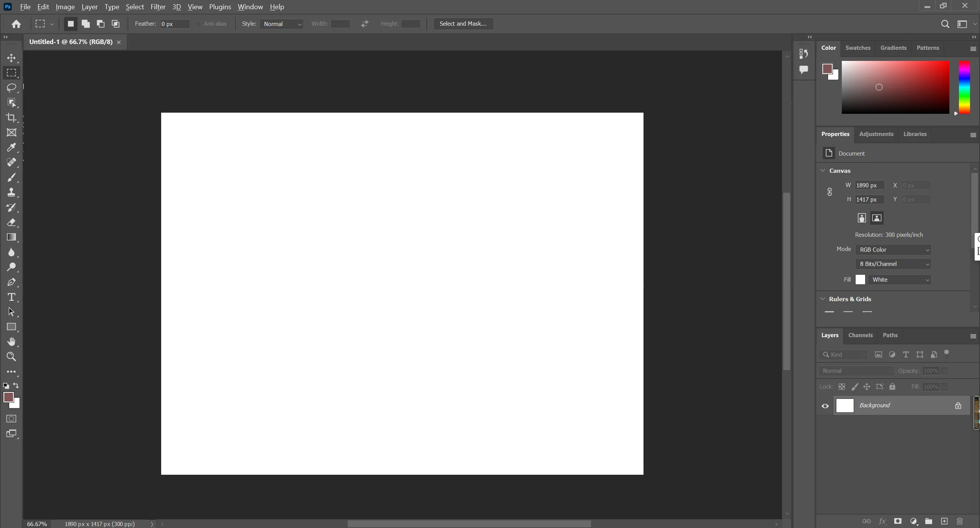Select the Eyedropper tool
The width and height of the screenshot is (980, 528).
point(11,148)
